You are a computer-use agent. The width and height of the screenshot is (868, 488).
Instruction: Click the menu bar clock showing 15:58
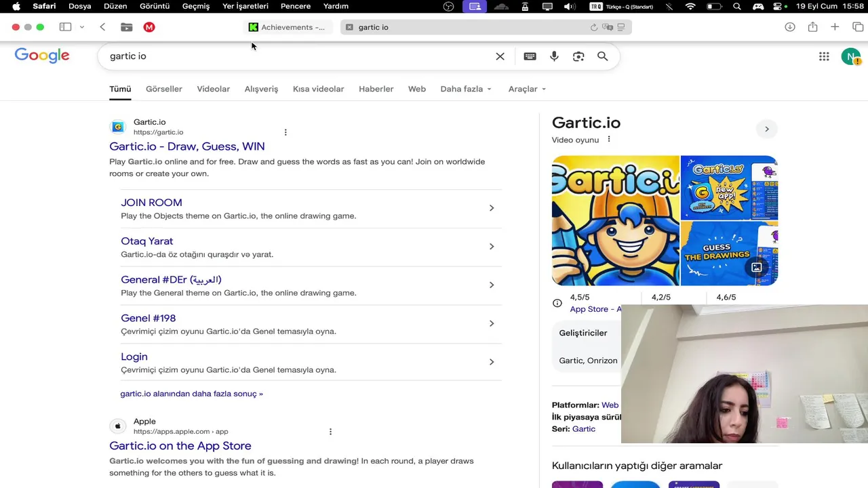click(853, 6)
